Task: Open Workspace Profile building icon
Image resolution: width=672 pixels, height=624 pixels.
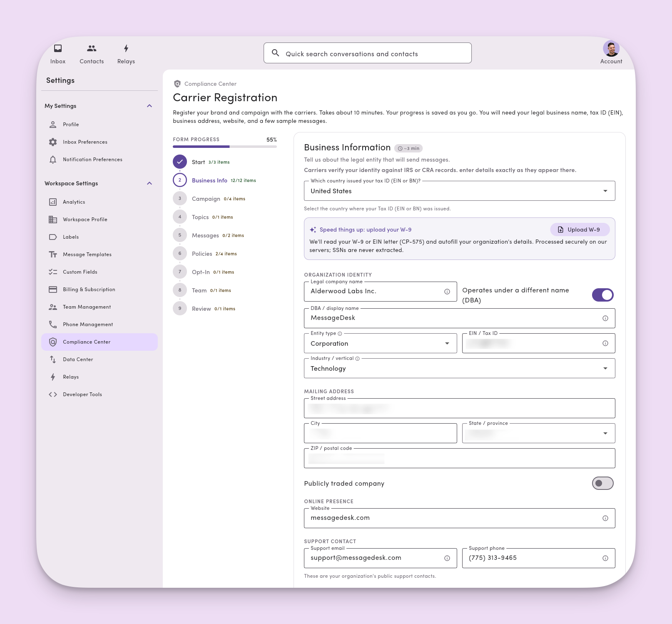Action: coord(53,220)
